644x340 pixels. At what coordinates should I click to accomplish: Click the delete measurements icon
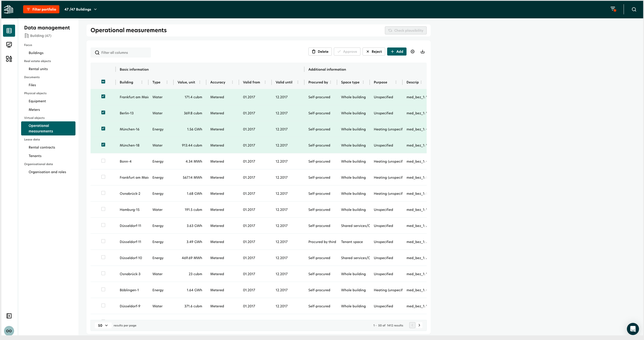[x=320, y=51]
